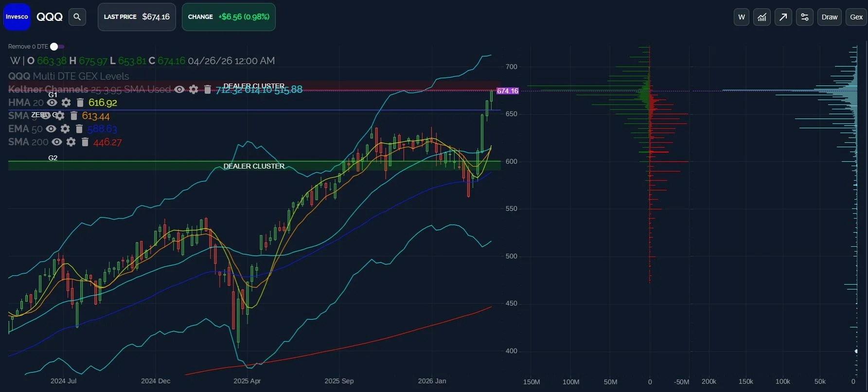Click the -50M gamma axis label

point(681,382)
